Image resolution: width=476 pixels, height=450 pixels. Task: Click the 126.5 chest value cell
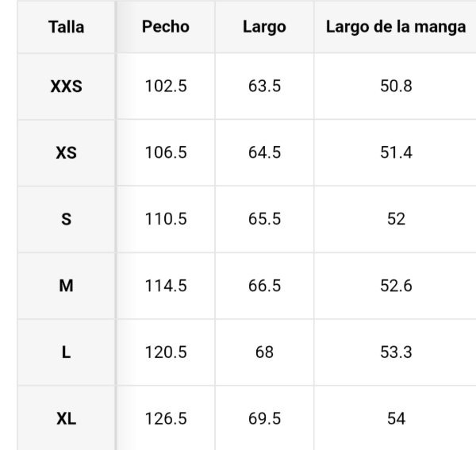166,419
